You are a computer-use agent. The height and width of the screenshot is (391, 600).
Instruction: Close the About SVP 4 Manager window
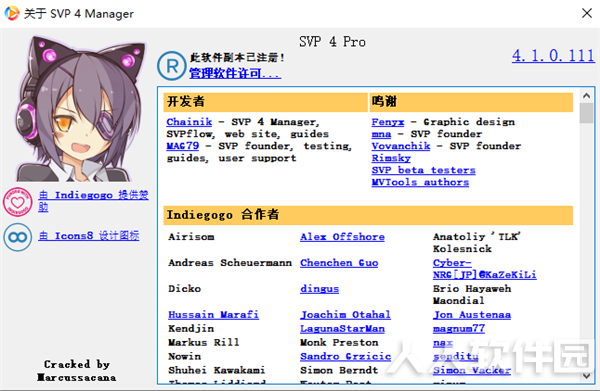click(x=587, y=13)
